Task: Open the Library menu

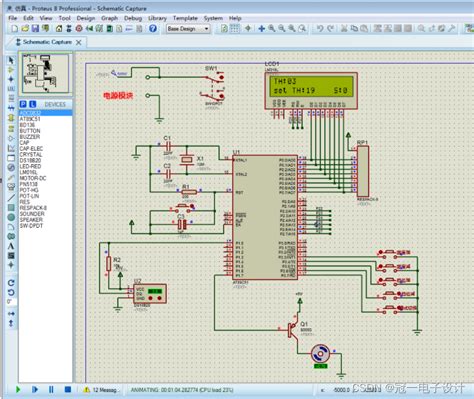Action: click(157, 18)
